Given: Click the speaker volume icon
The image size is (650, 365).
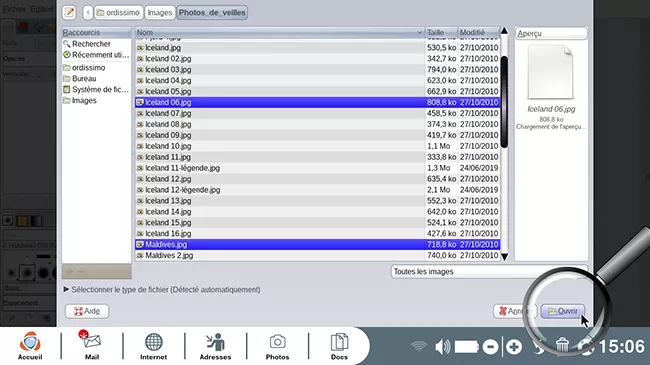Looking at the screenshot, I should click(443, 346).
